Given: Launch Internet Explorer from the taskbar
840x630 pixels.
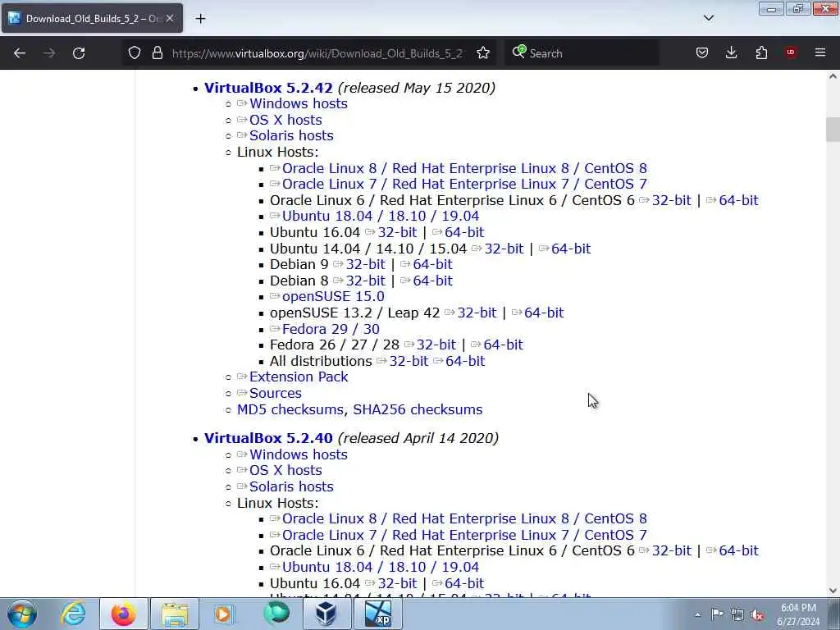Looking at the screenshot, I should coord(73,614).
